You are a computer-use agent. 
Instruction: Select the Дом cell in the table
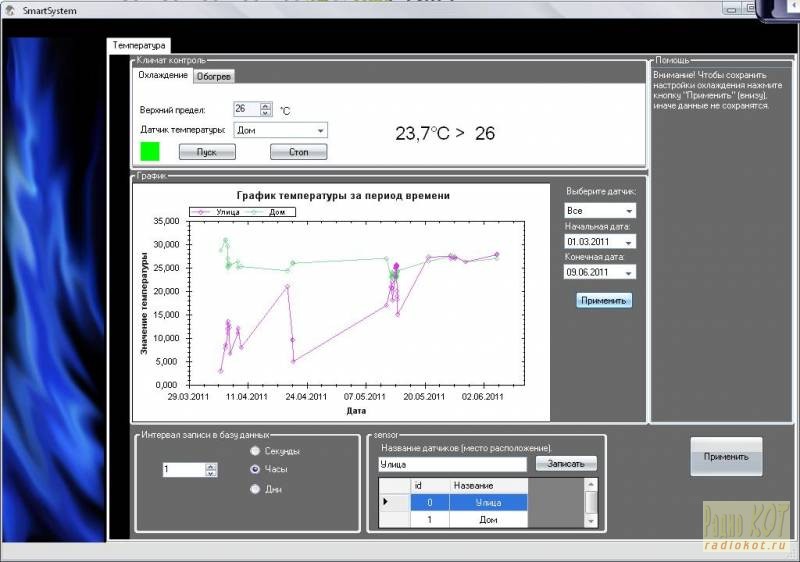point(488,519)
